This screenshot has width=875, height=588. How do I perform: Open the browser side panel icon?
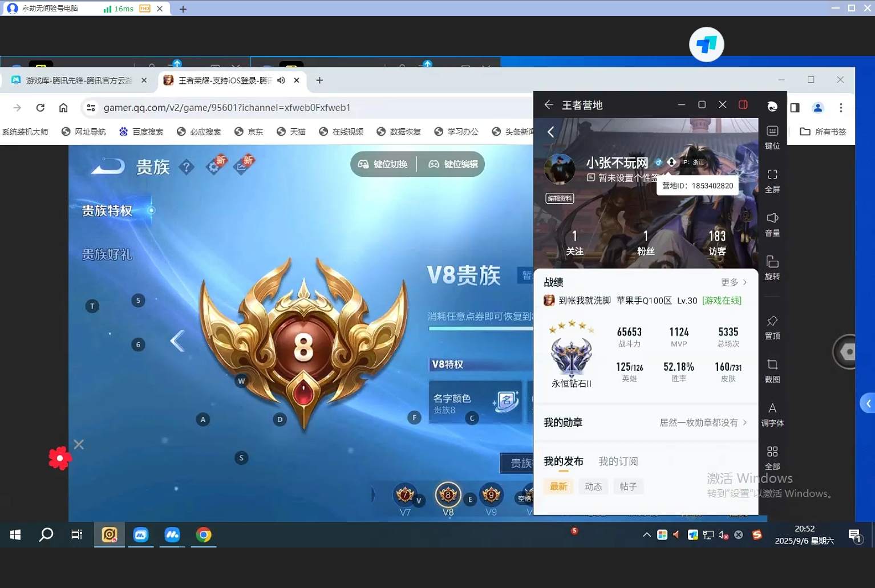[x=795, y=107]
